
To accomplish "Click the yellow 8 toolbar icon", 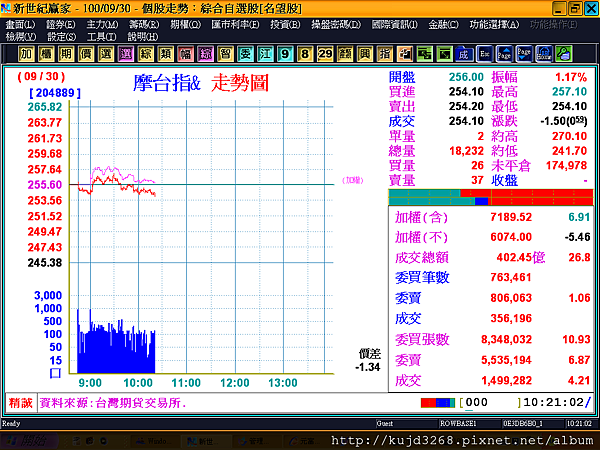I will [x=305, y=54].
